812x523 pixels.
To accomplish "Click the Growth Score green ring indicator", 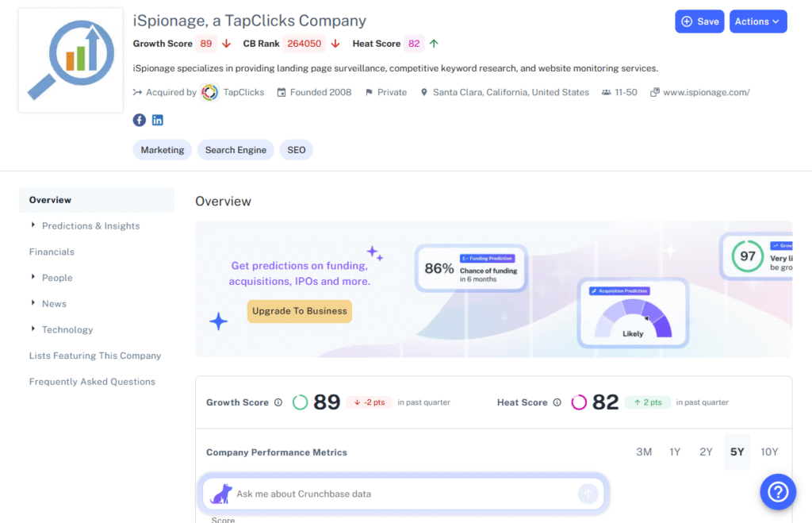I will point(301,402).
